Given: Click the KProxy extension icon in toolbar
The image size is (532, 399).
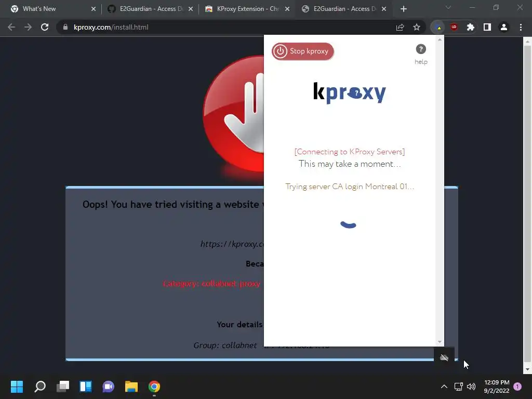Looking at the screenshot, I should pyautogui.click(x=438, y=27).
